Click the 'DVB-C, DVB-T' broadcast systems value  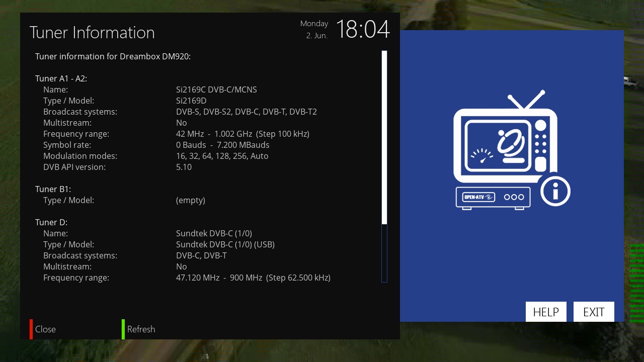click(201, 255)
